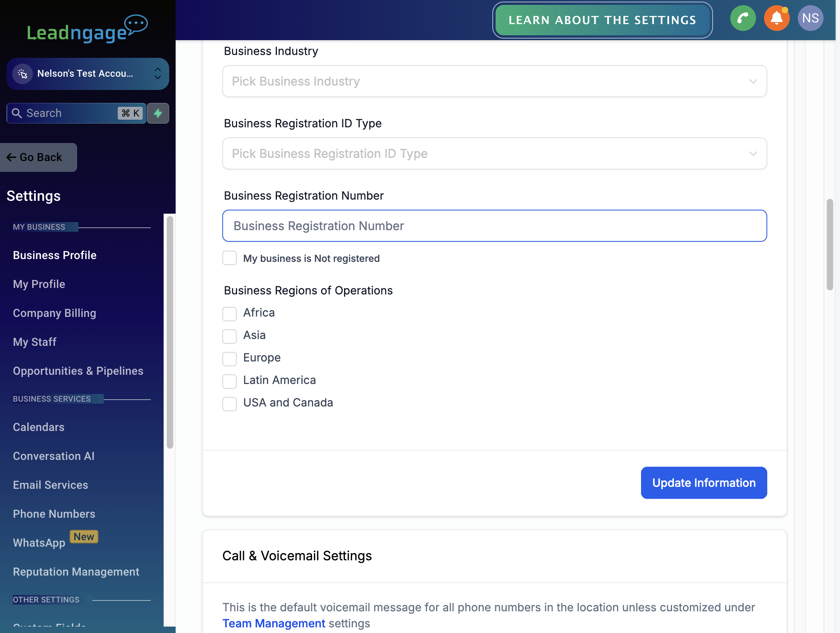Open My Staff settings
This screenshot has height=633, width=840.
(x=35, y=342)
